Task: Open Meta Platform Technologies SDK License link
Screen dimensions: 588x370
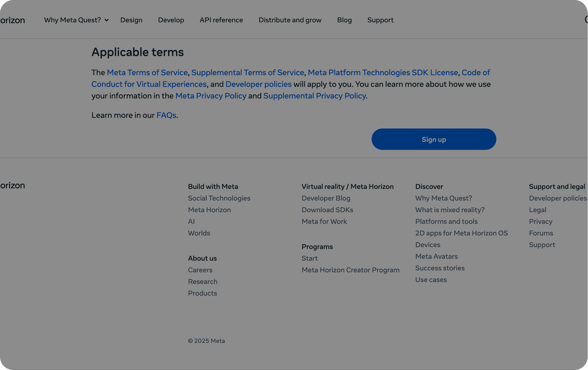Action: pyautogui.click(x=383, y=73)
